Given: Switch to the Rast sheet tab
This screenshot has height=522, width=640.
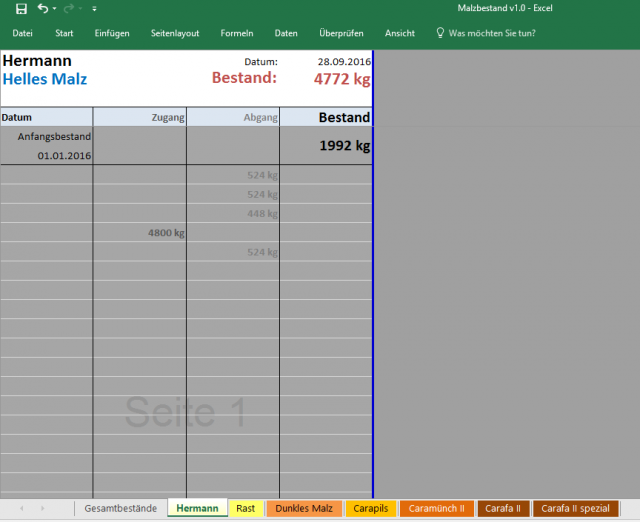Looking at the screenshot, I should click(245, 509).
